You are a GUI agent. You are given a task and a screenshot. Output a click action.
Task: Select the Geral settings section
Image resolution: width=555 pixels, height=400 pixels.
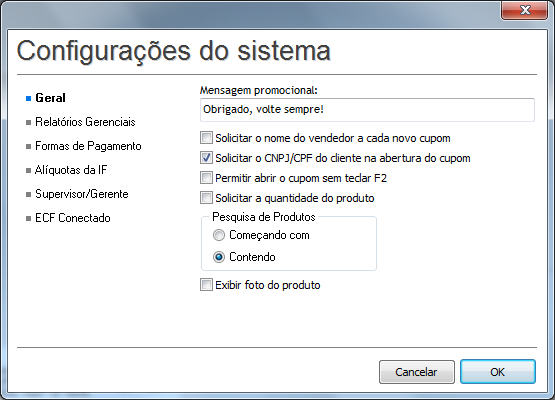click(x=50, y=98)
